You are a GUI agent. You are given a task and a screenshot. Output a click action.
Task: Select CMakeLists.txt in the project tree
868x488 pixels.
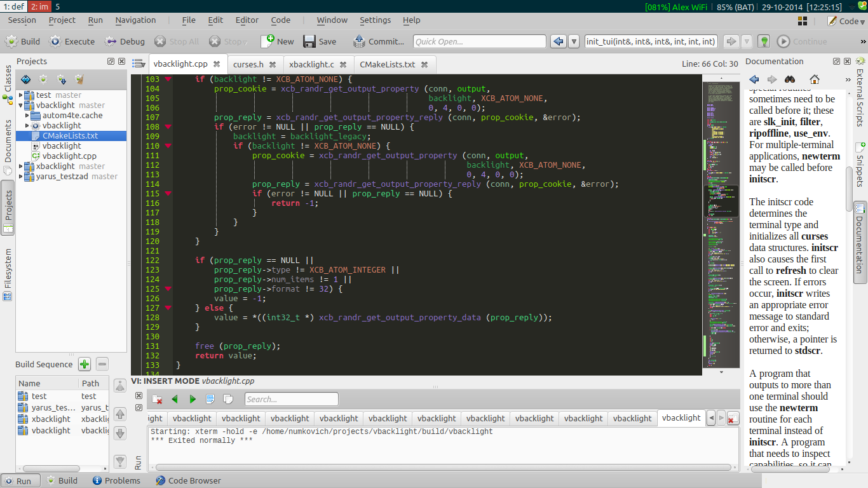tap(70, 135)
